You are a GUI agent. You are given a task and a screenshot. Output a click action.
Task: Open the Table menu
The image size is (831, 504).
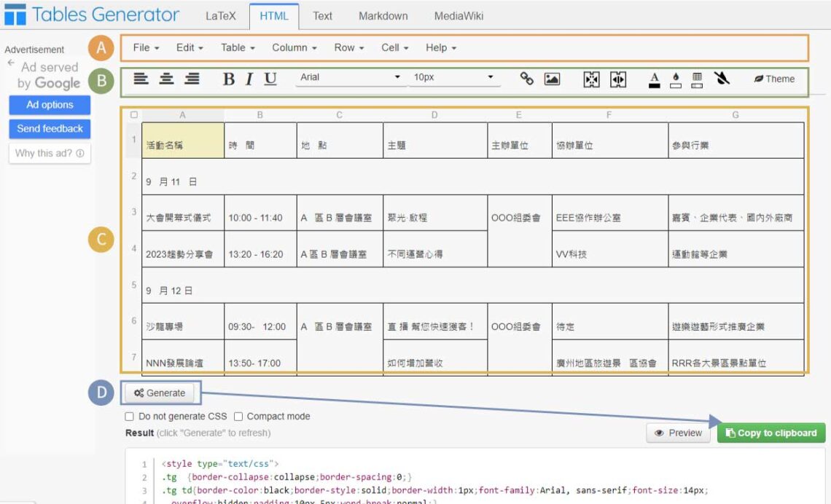(x=238, y=47)
